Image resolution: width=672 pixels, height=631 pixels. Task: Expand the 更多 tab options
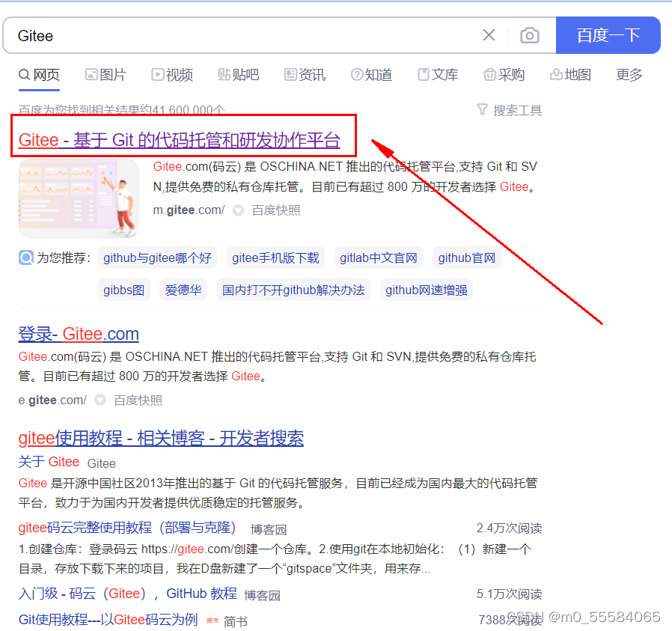click(x=629, y=75)
